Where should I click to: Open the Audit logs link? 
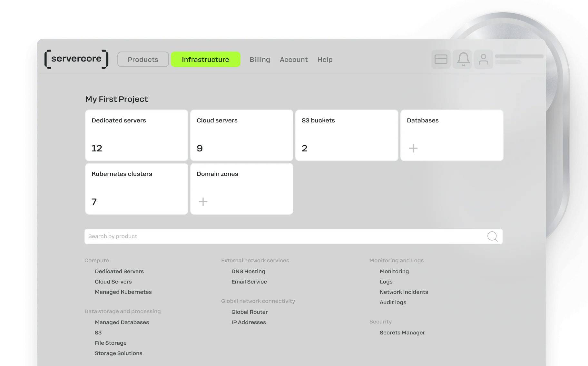click(393, 302)
